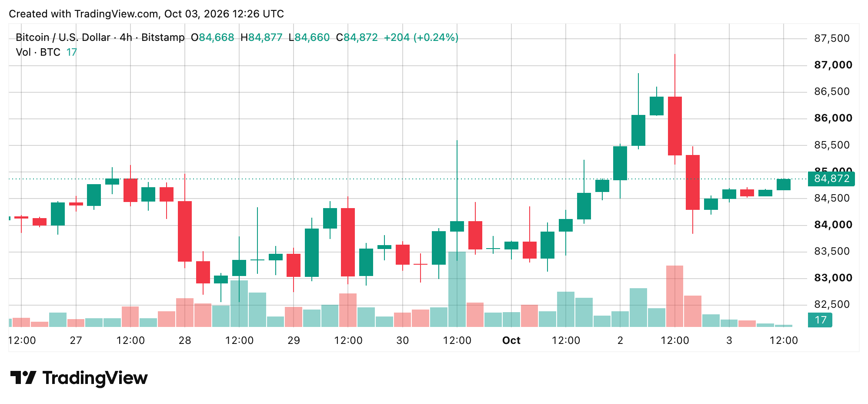Click the 87,000 price axis label

pos(833,65)
